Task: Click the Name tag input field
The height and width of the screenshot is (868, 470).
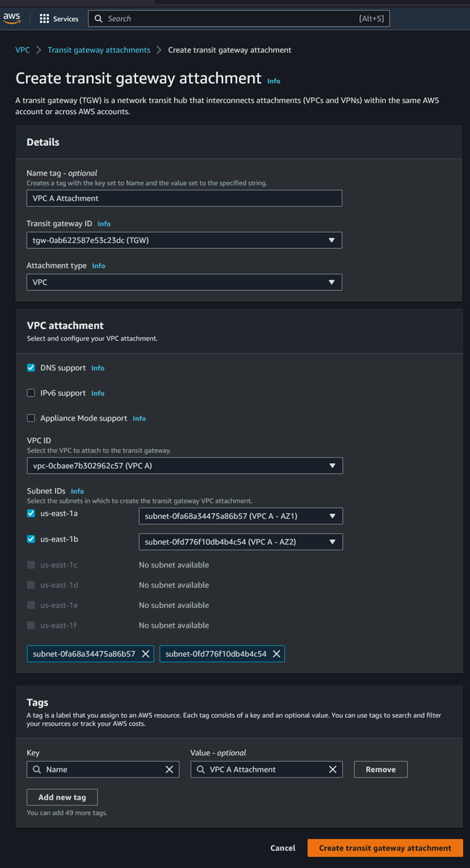Action: [184, 198]
